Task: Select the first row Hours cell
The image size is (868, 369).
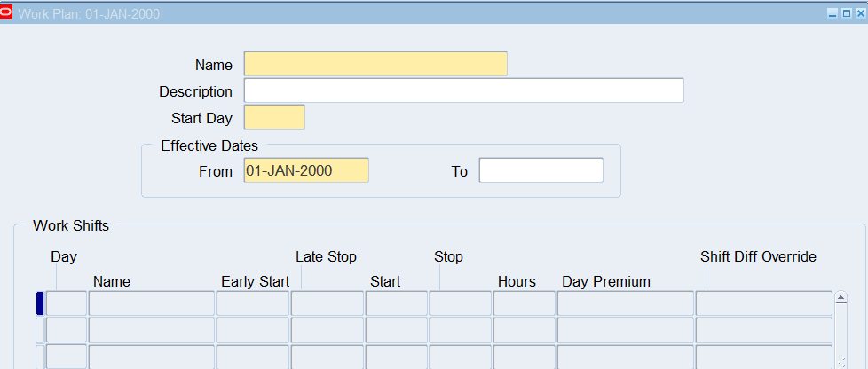Action: [524, 303]
